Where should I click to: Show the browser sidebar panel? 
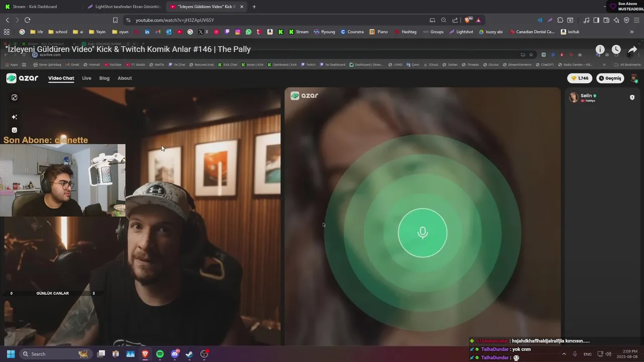click(x=596, y=20)
